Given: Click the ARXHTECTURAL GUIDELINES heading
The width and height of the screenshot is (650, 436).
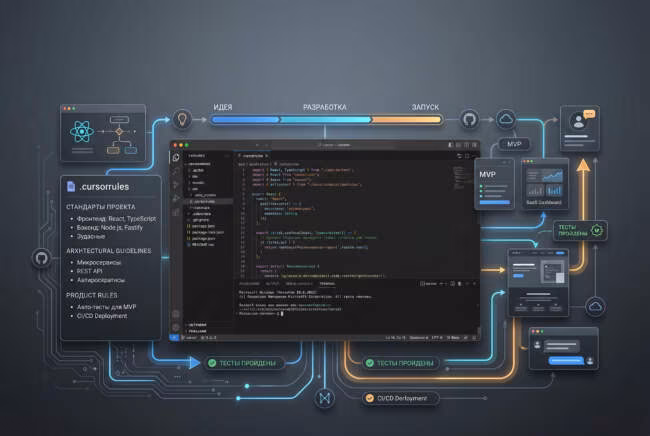Looking at the screenshot, I should [109, 251].
